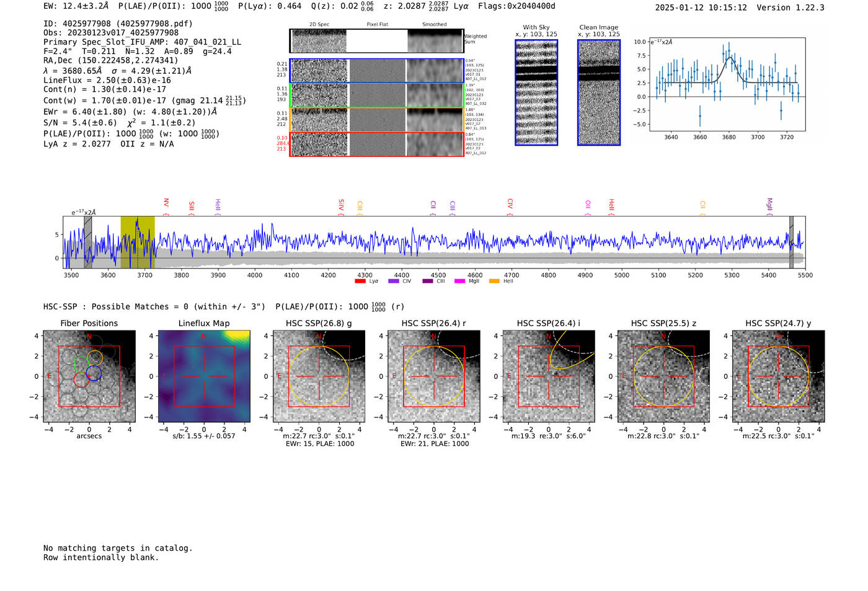Click the 'Smoothed' column header
The height and width of the screenshot is (591, 868).
point(434,25)
